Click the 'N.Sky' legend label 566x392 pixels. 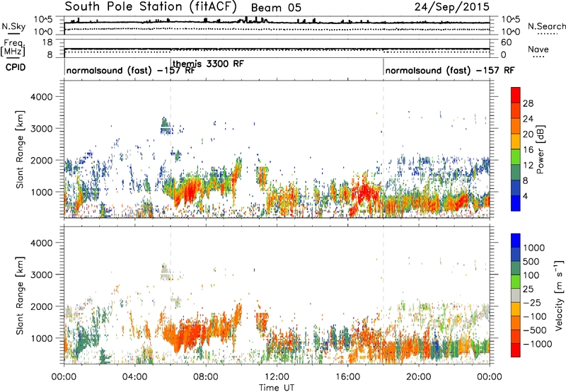pyautogui.click(x=13, y=26)
